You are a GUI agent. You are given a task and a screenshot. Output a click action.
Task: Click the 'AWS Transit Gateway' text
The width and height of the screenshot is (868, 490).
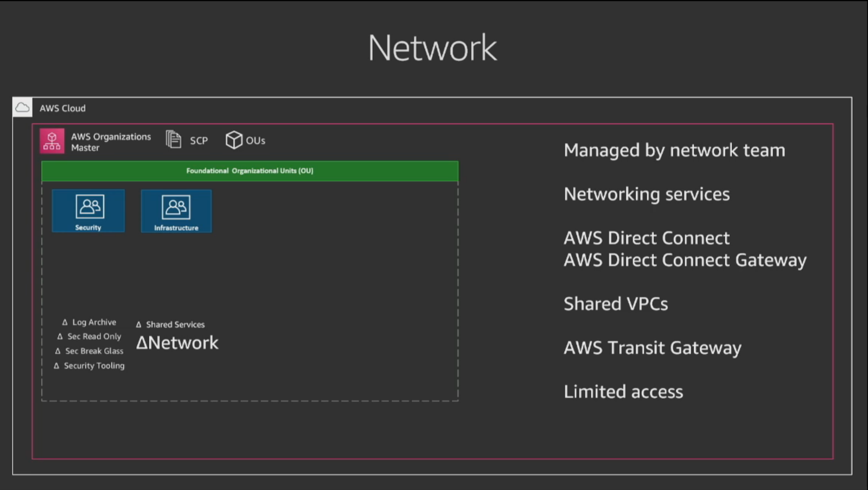point(653,348)
